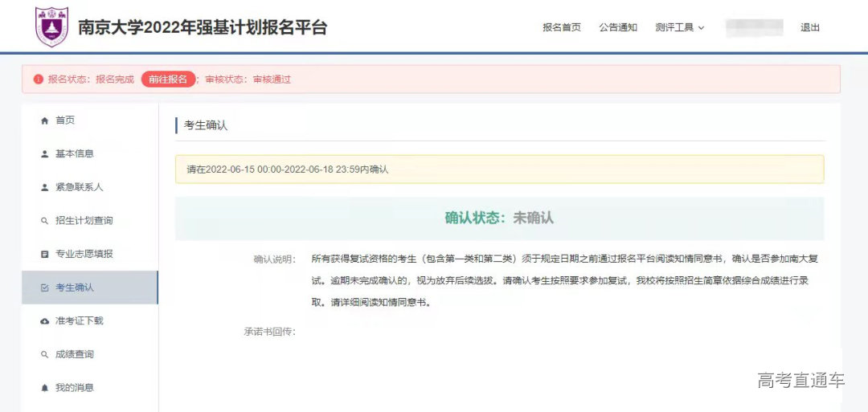868x412 pixels.
Task: Click the red alert icon in status bar
Action: [x=39, y=79]
